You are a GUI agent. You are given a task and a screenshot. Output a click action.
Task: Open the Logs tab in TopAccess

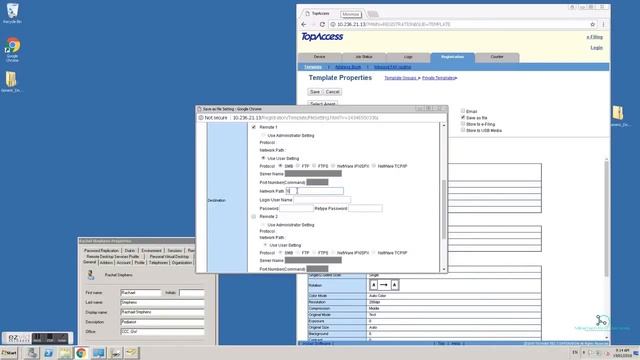408,57
